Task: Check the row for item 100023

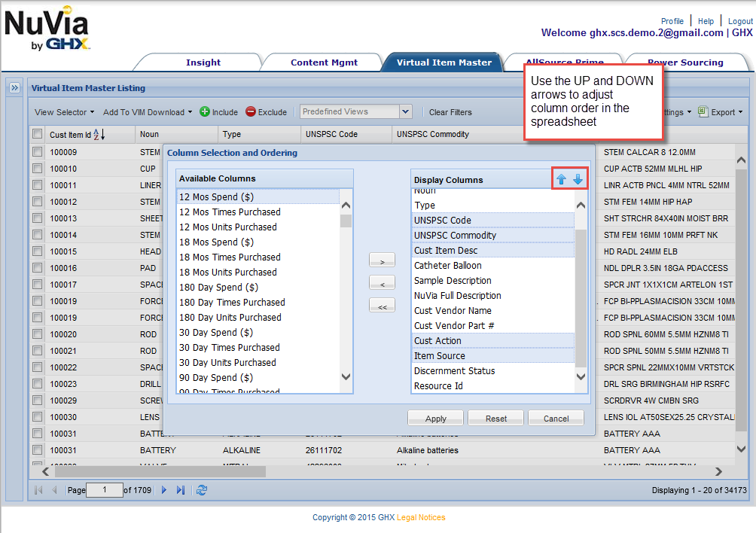Action: tap(37, 384)
